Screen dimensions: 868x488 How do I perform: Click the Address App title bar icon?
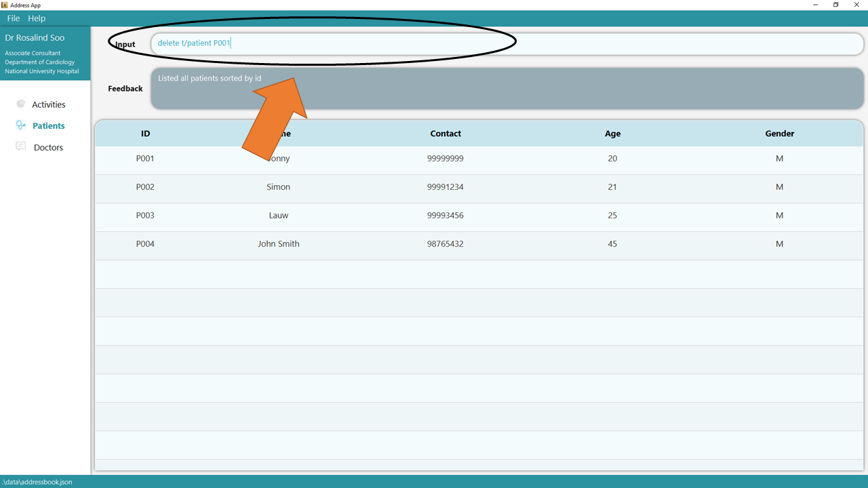[x=5, y=5]
